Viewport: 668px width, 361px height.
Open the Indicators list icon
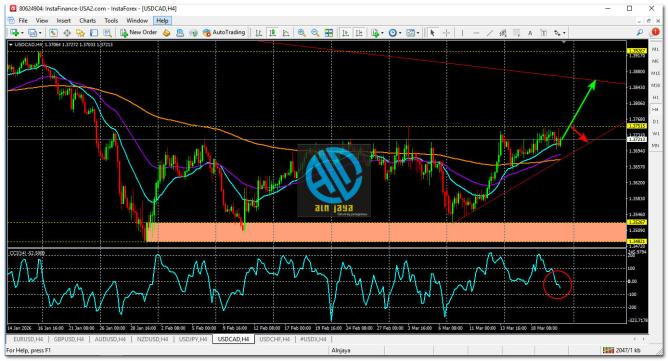(375, 33)
